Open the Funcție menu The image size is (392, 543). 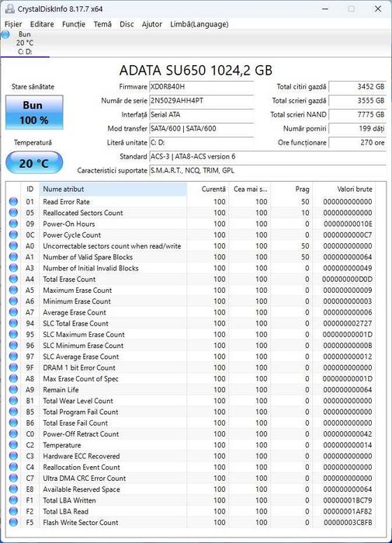74,24
